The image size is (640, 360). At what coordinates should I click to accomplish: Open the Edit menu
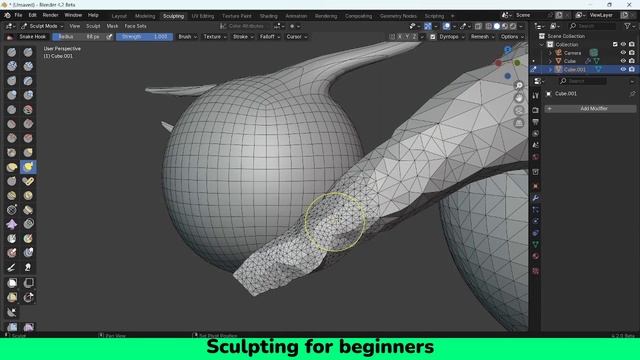tap(32, 15)
